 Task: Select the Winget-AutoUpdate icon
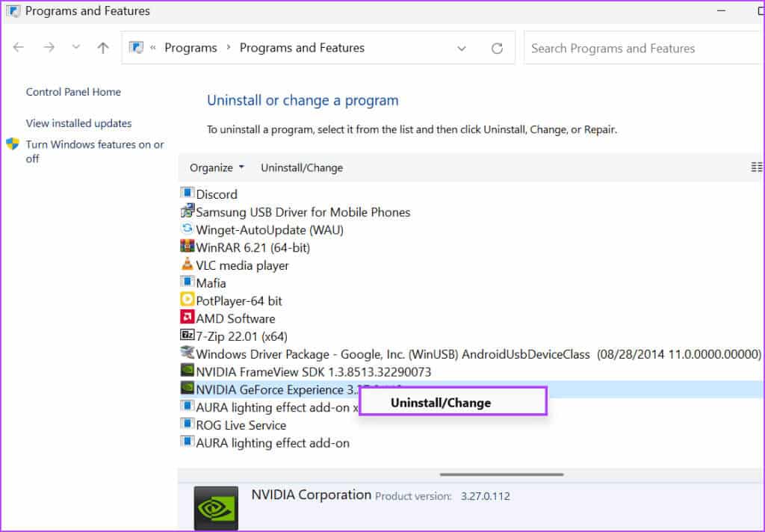pos(188,229)
